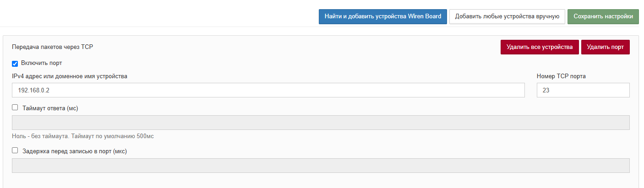Tick 'Задержка перед записью в порт' checkbox
Viewport: 644px width, 188px height.
pyautogui.click(x=15, y=150)
